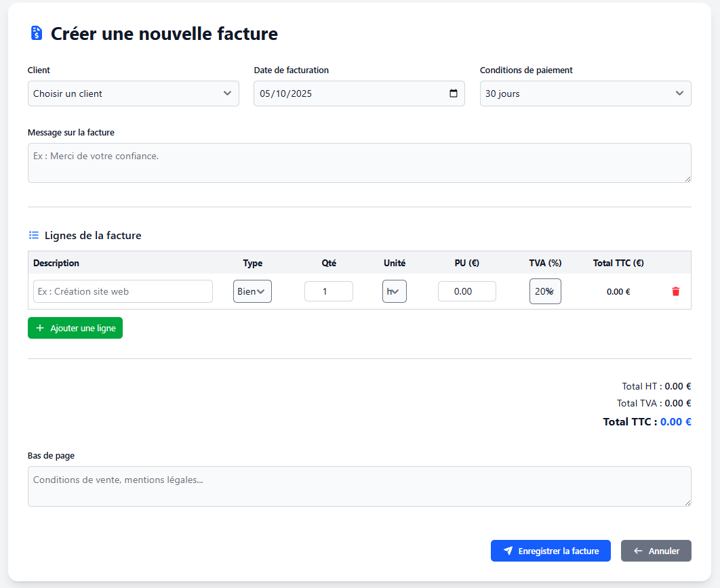Click the Message sur la facture text area
720x588 pixels.
(359, 163)
